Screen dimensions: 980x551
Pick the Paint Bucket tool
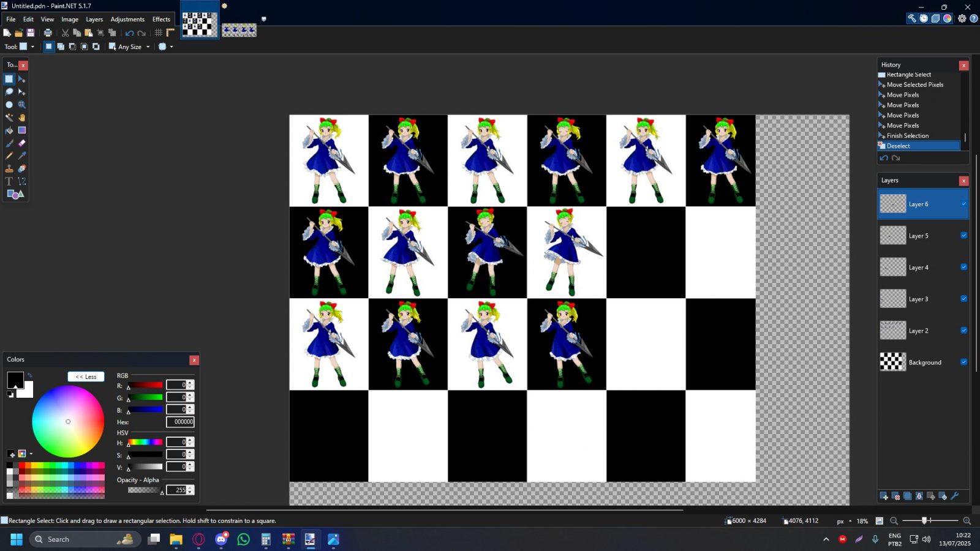9,130
